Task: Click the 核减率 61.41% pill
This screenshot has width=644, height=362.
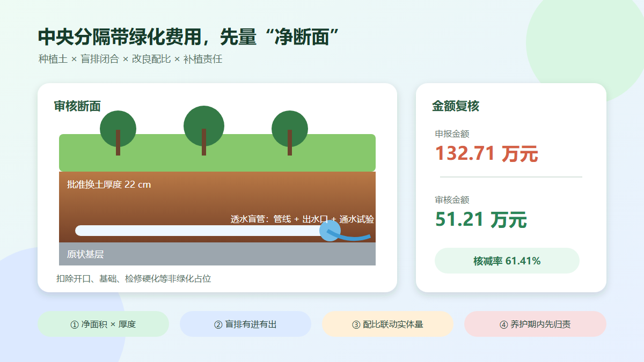Action: [507, 261]
